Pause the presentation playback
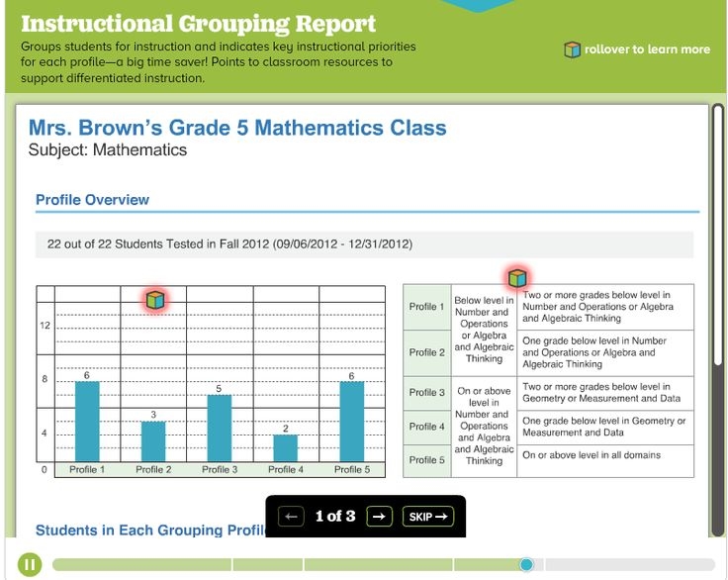728x580 pixels. point(30,564)
